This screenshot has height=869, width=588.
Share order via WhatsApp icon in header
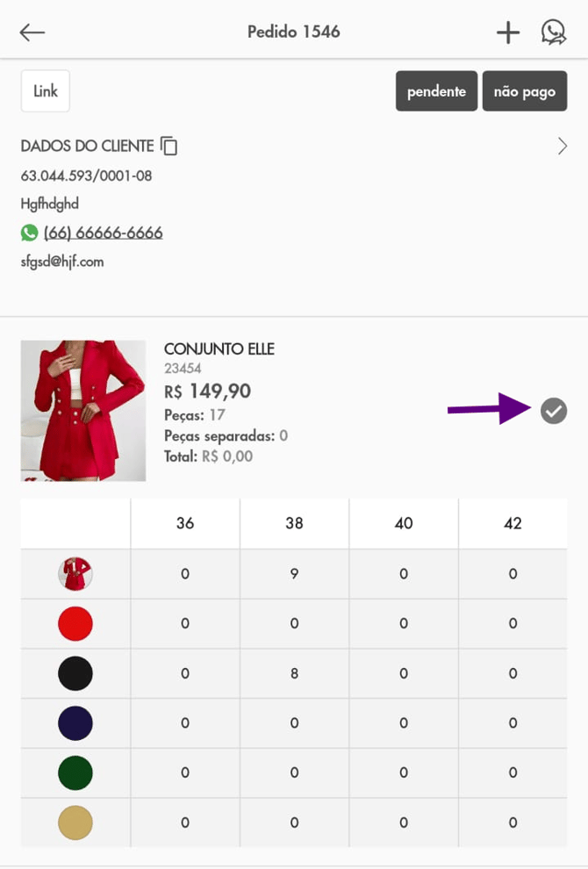click(554, 32)
